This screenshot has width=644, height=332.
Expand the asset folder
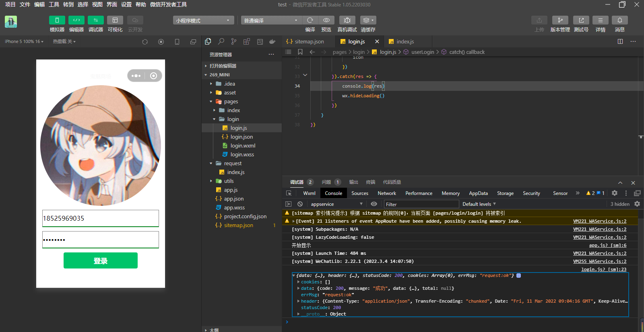(242, 92)
